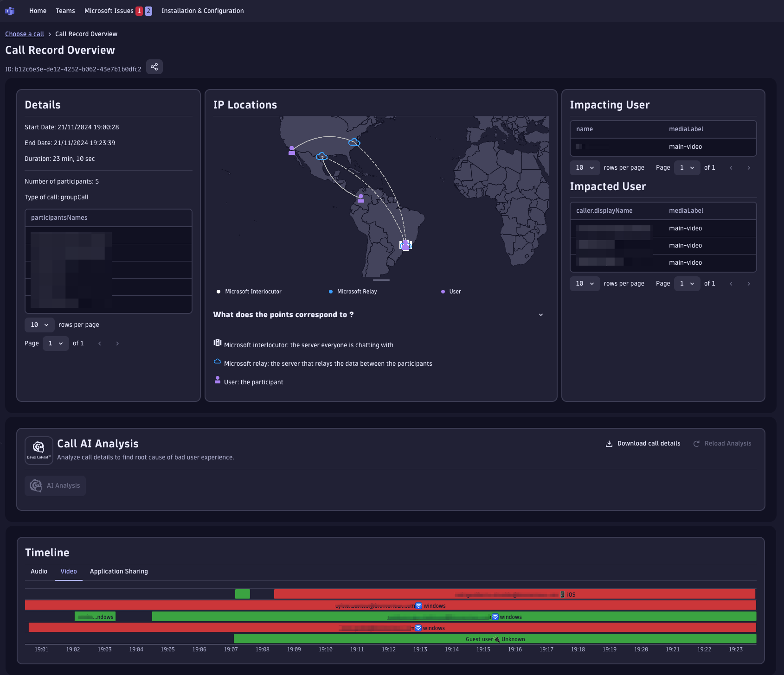Click the short green '...ndows' timeline segment
This screenshot has width=784, height=675.
click(x=95, y=617)
